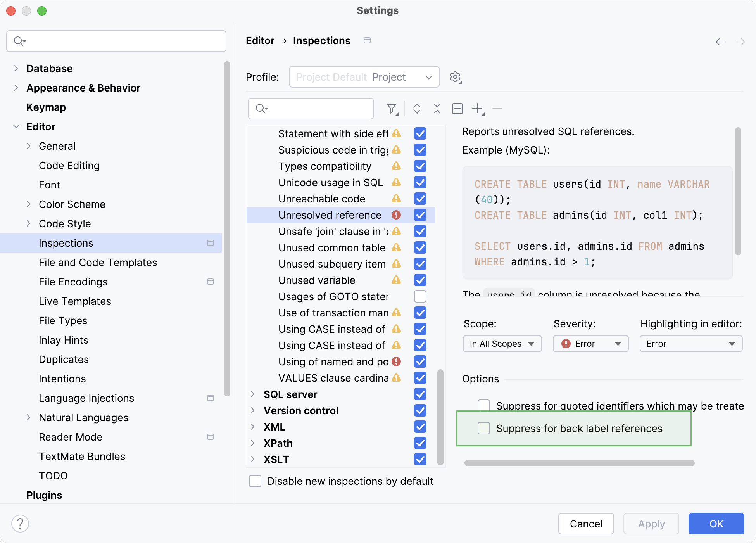Click the Apply button
Viewport: 756px width, 543px height.
pyautogui.click(x=651, y=524)
